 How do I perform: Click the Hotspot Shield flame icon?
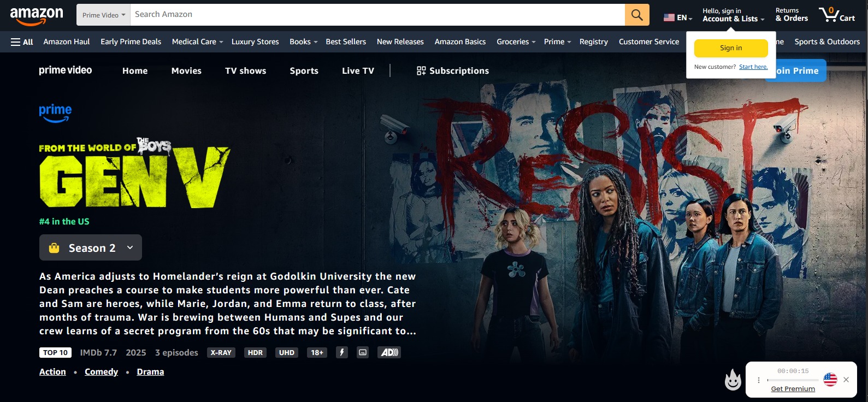(x=733, y=380)
